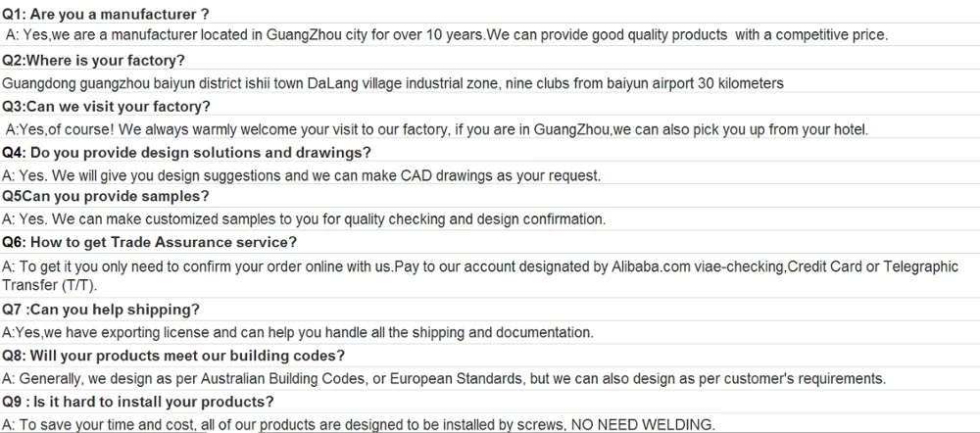Viewport: 980px width, 433px height.
Task: Click the "Q1: Are you a manufacturer ?" question
Action: point(106,15)
